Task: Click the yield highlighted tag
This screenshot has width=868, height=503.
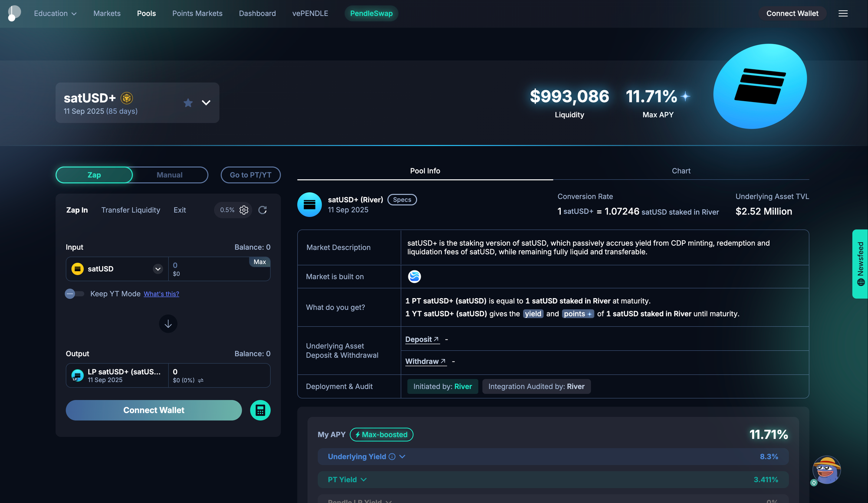Action: pos(533,314)
